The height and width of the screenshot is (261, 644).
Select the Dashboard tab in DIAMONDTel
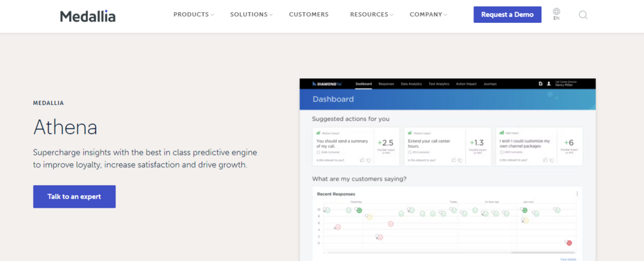point(363,84)
